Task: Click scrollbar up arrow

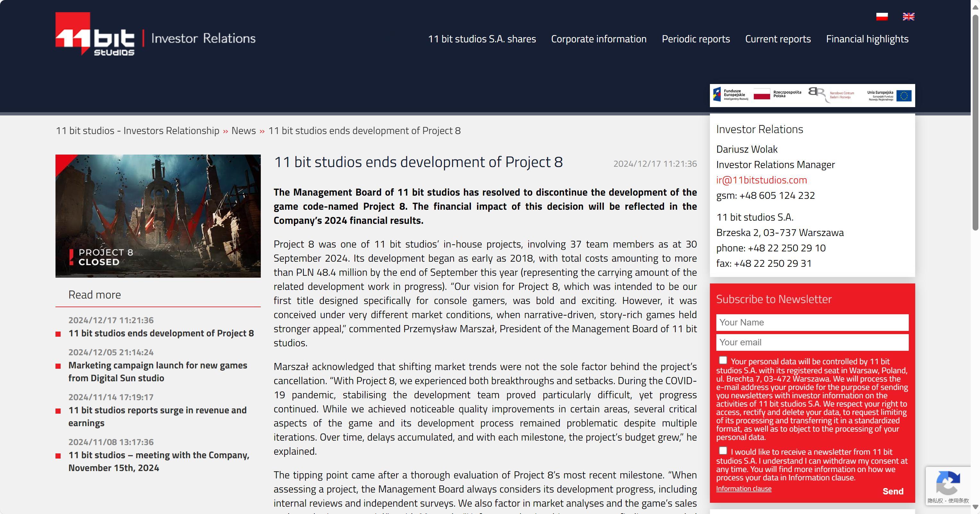Action: (x=975, y=7)
